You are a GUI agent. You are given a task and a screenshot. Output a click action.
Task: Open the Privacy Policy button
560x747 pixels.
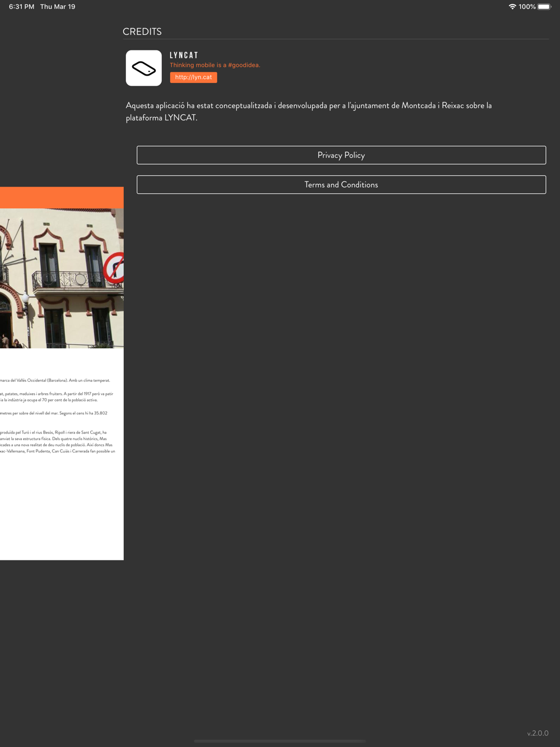point(341,155)
